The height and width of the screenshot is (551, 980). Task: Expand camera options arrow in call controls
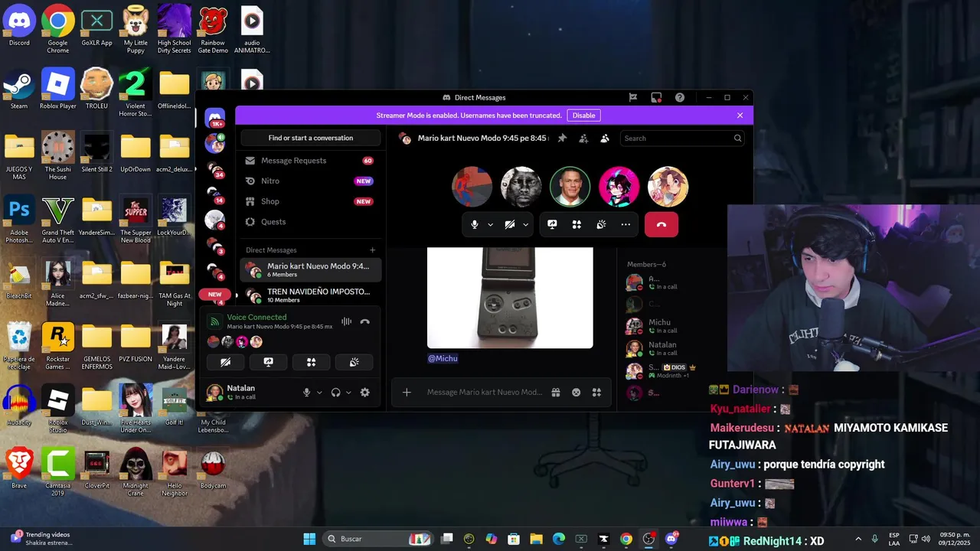click(525, 225)
